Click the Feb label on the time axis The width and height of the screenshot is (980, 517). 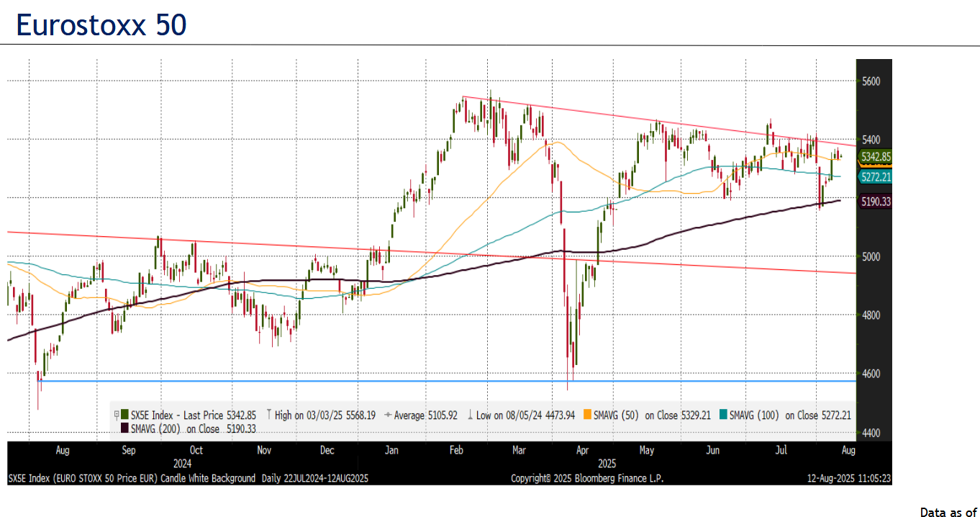click(455, 451)
